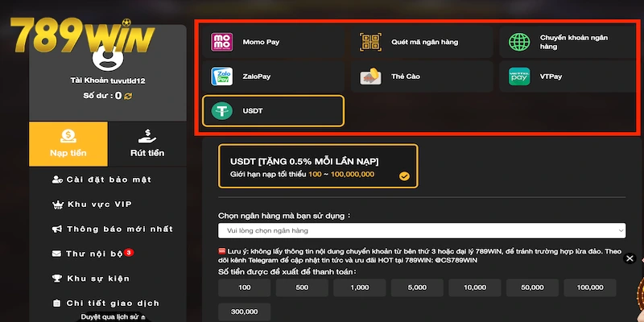Click the yellow checkmark on USDT card
Image resolution: width=644 pixels, height=322 pixels.
404,176
